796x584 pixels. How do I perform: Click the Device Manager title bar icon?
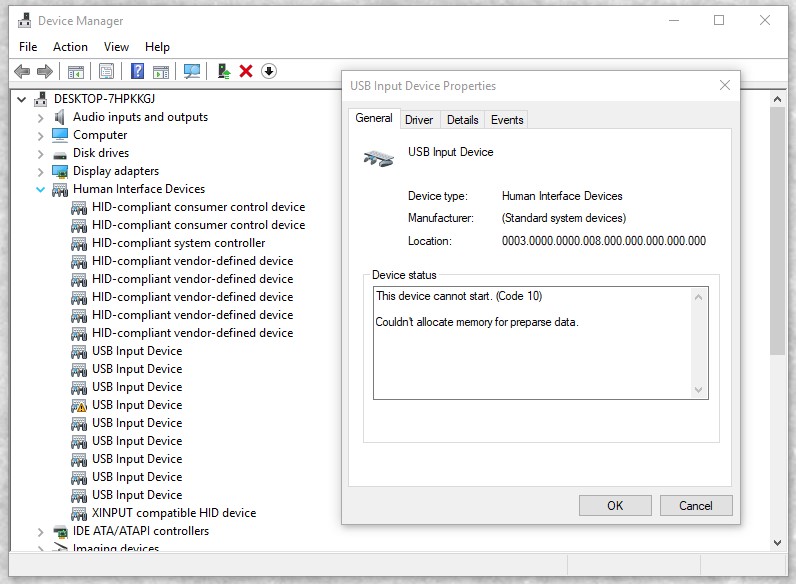click(24, 20)
